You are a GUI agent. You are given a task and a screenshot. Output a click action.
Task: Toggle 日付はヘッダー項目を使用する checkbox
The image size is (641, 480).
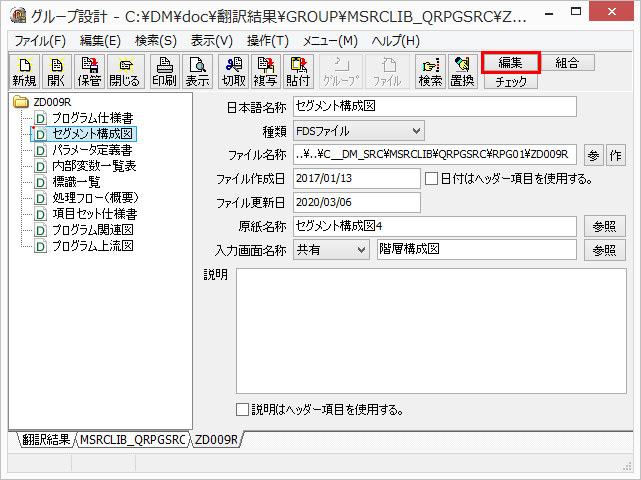coord(431,179)
